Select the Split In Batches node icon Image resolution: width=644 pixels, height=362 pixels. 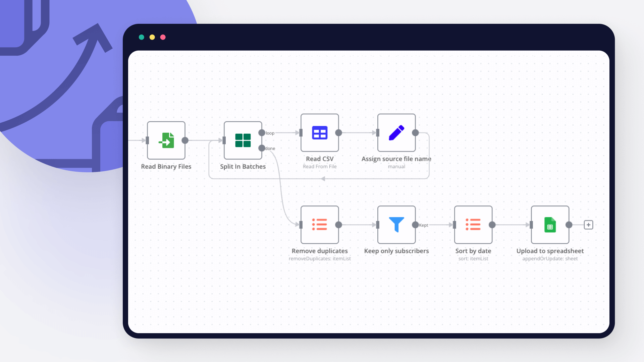pyautogui.click(x=243, y=140)
